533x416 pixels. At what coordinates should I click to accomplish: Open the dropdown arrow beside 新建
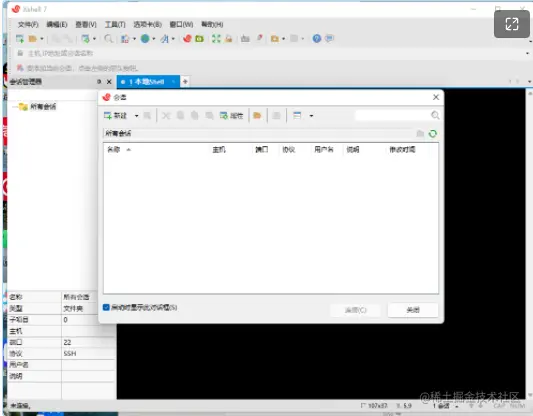click(136, 116)
